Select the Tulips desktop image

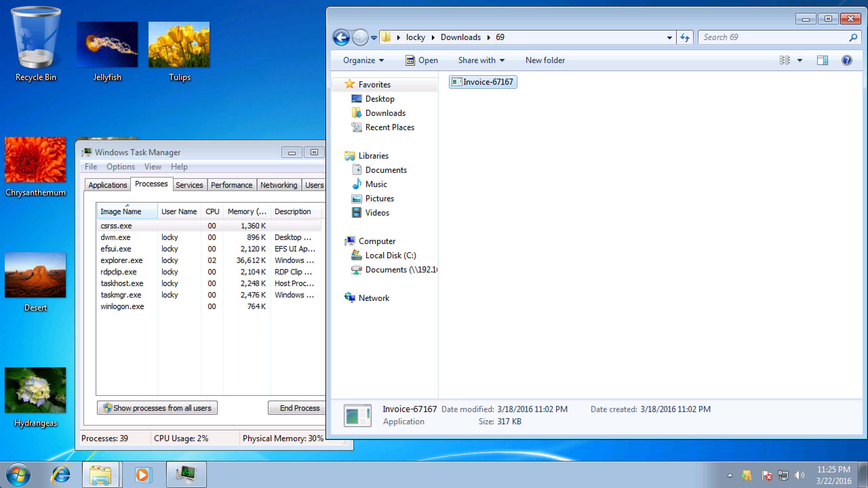click(x=179, y=52)
